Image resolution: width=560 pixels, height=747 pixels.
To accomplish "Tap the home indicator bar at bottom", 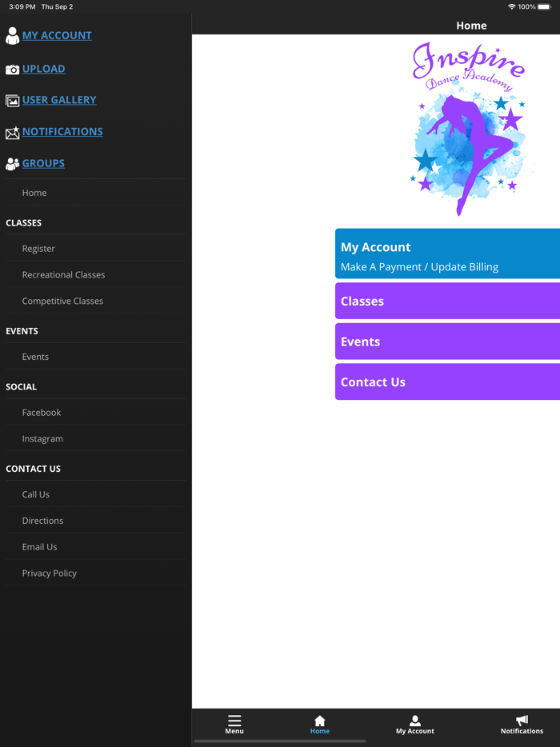I will tap(280, 741).
